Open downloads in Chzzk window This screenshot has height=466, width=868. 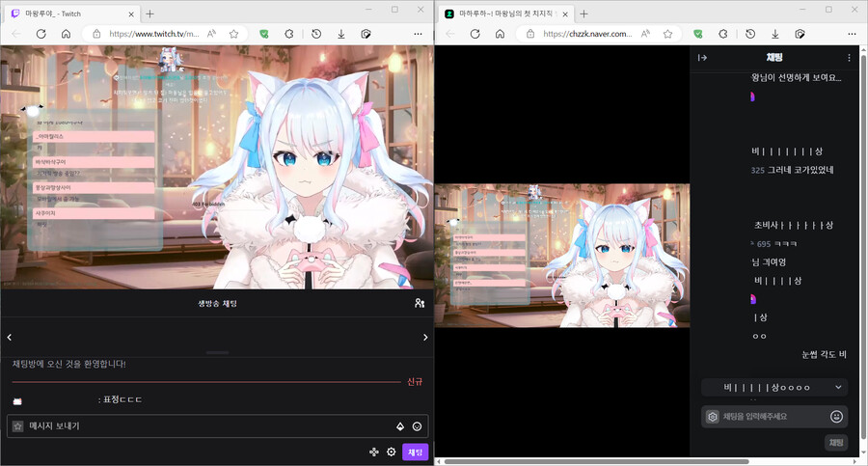[x=775, y=34]
